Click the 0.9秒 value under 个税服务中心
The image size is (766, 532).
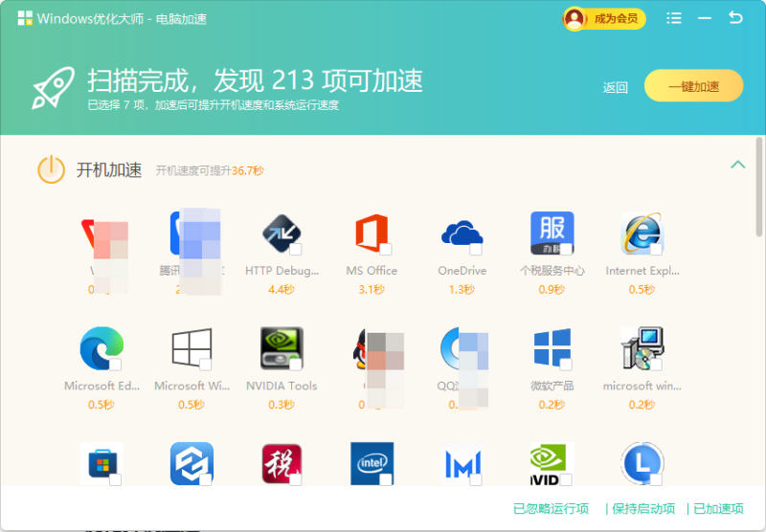552,289
